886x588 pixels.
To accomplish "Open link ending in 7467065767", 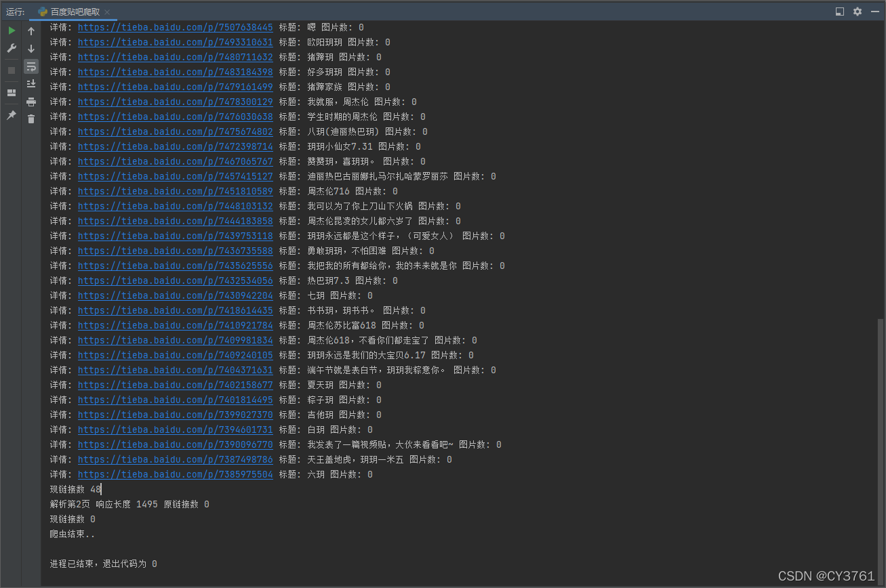I will [x=176, y=161].
